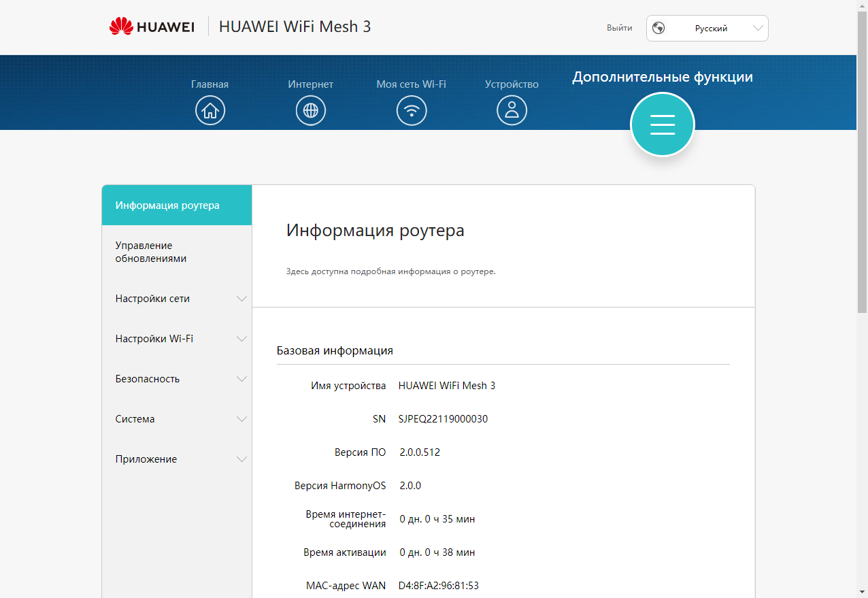868x598 pixels.
Task: Open Безопасность menu item
Action: 177,379
